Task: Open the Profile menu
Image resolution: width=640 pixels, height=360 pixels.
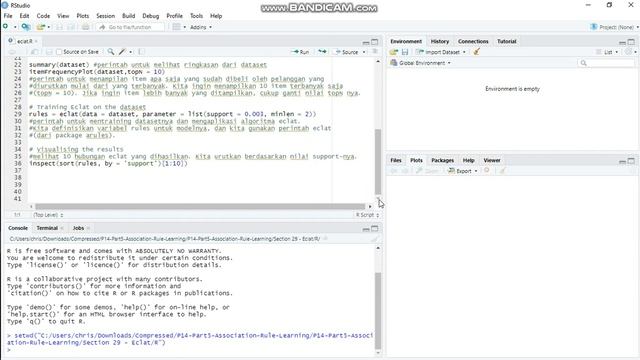Action: tap(174, 16)
